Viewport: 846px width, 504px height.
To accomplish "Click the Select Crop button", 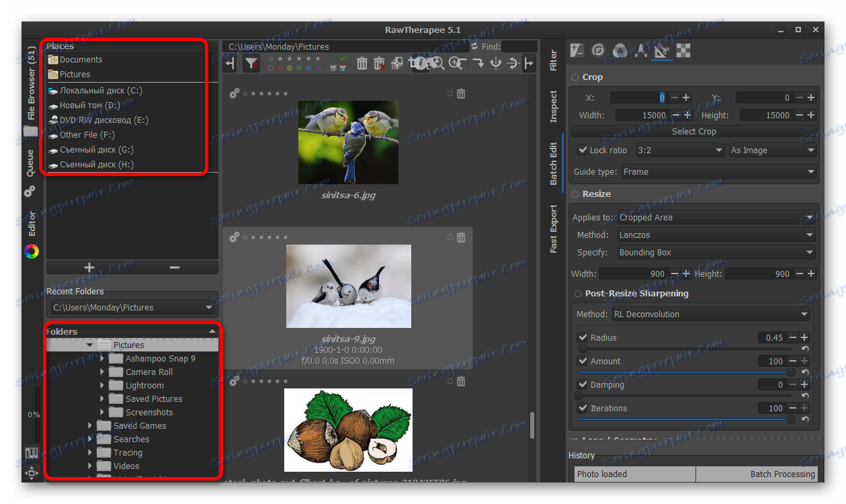I will coord(694,132).
